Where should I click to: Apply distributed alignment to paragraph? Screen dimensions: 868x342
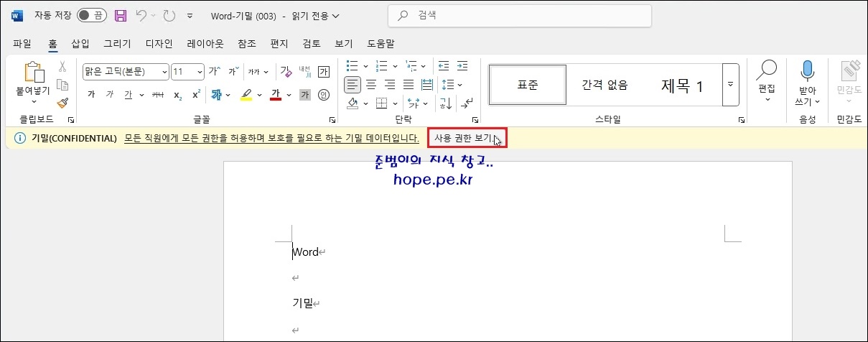427,84
